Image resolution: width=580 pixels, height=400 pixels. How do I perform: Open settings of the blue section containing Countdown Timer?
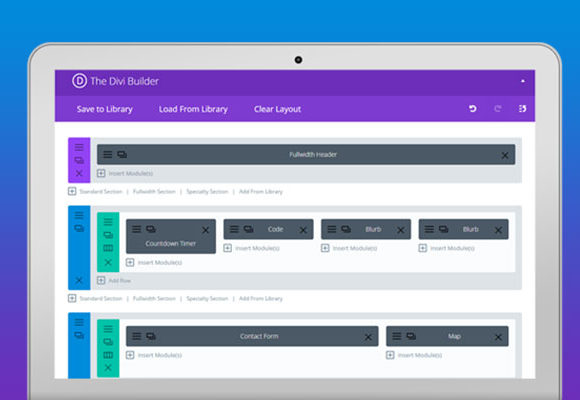coord(79,215)
